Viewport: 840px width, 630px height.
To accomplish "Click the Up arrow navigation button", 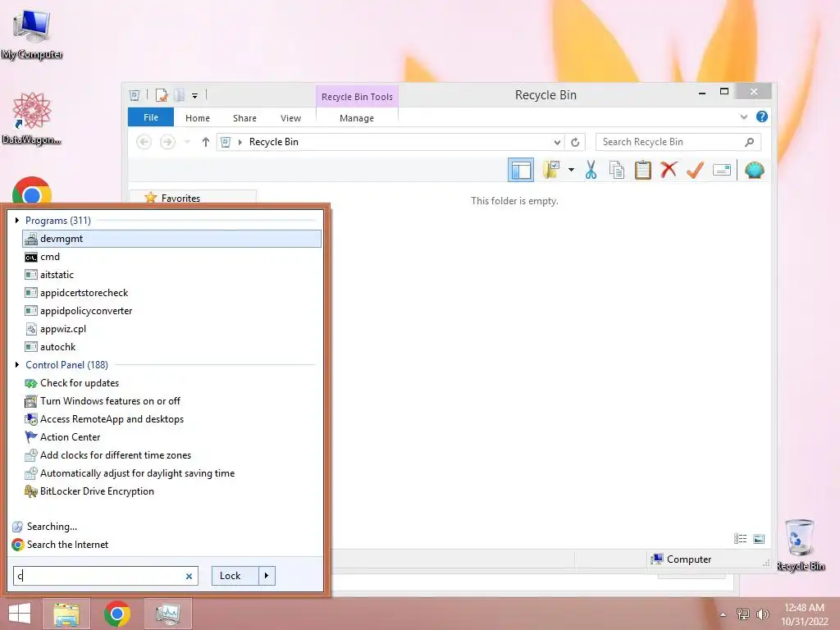I will point(206,142).
